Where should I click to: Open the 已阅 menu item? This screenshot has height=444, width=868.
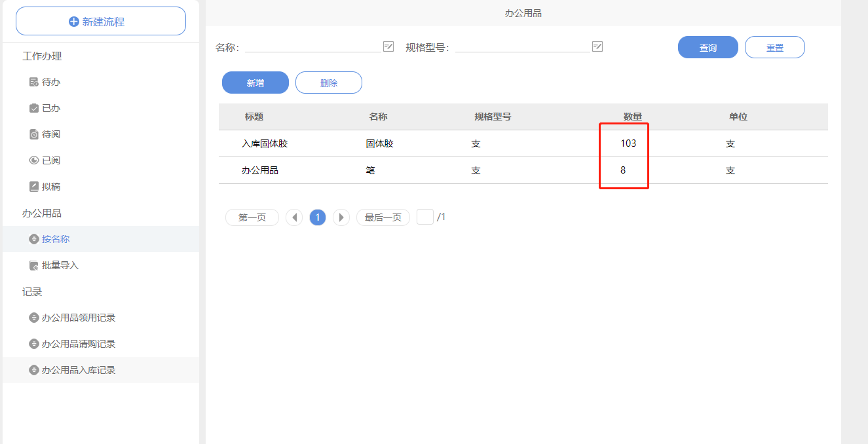(x=101, y=160)
